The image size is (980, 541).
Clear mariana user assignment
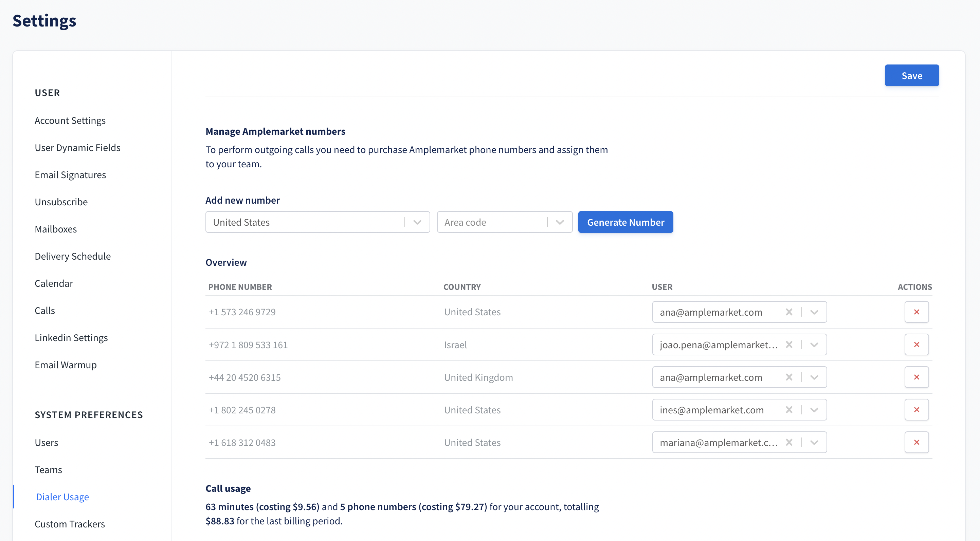tap(789, 442)
